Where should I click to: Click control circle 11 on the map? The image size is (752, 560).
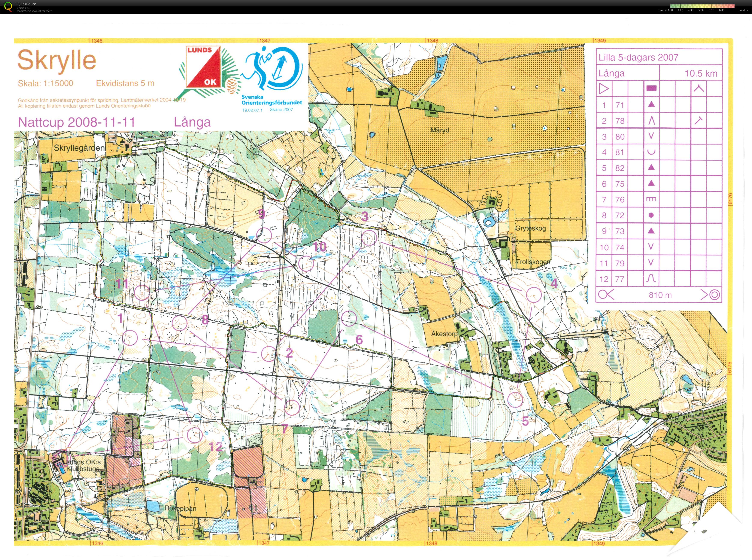pos(142,293)
